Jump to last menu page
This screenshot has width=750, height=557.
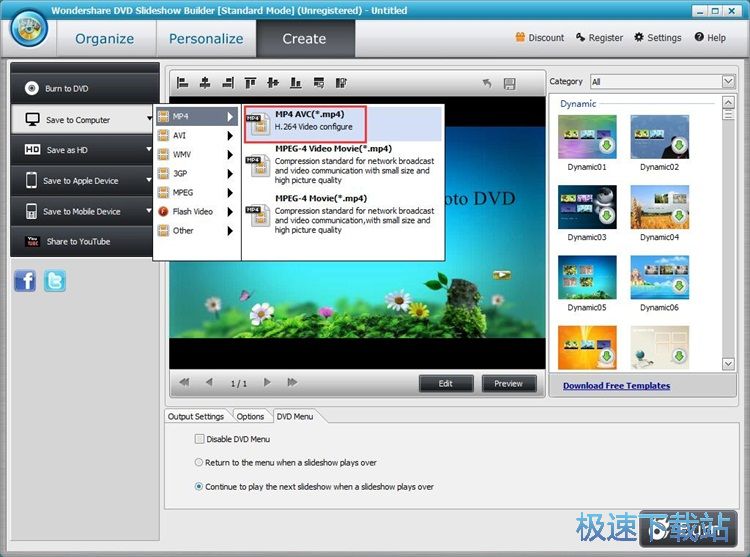[x=292, y=382]
